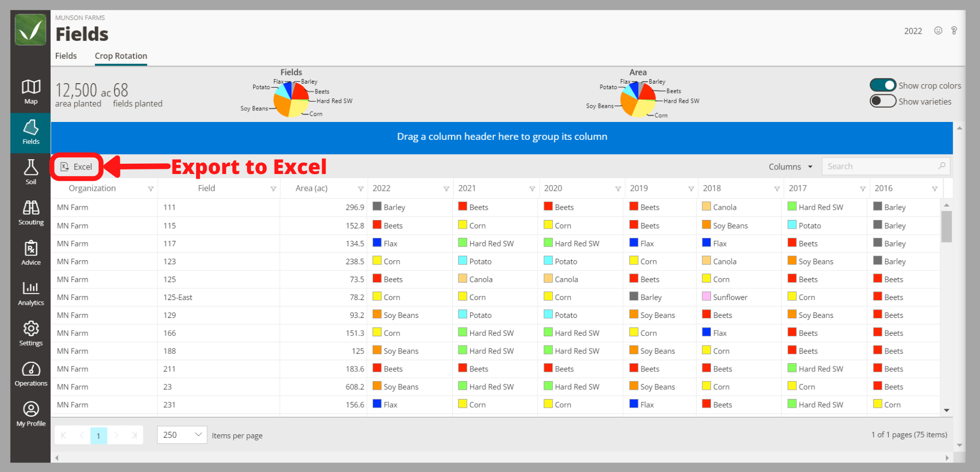980x472 pixels.
Task: Open the 250 items per page dropdown
Action: point(182,435)
